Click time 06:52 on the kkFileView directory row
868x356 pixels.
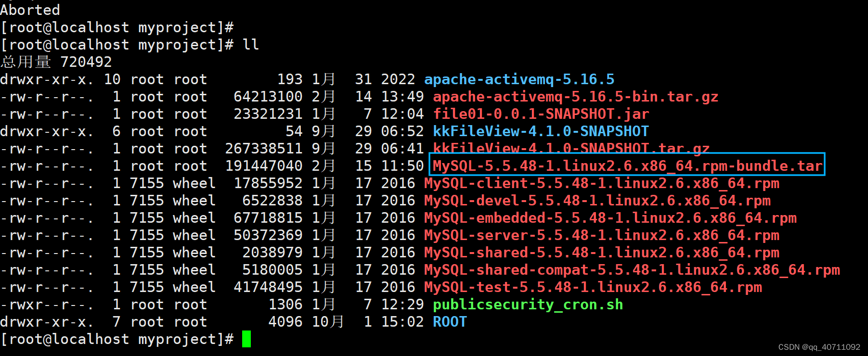[402, 131]
